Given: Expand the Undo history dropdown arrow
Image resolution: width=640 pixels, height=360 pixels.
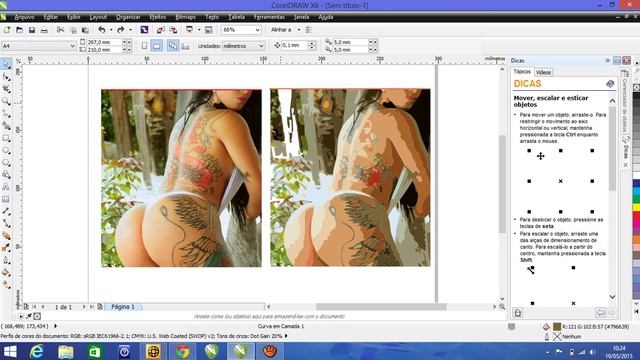Looking at the screenshot, I should pyautogui.click(x=111, y=30).
